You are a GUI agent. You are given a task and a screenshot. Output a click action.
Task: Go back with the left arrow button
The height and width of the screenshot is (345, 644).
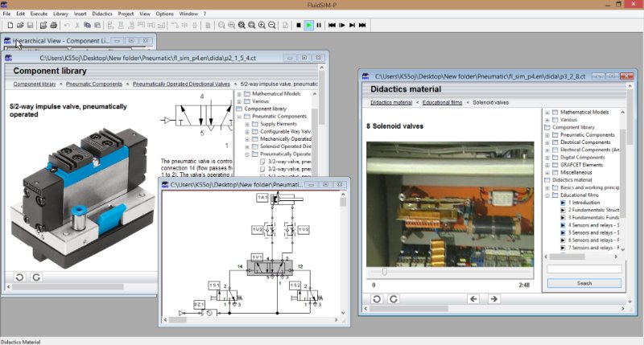(473, 298)
